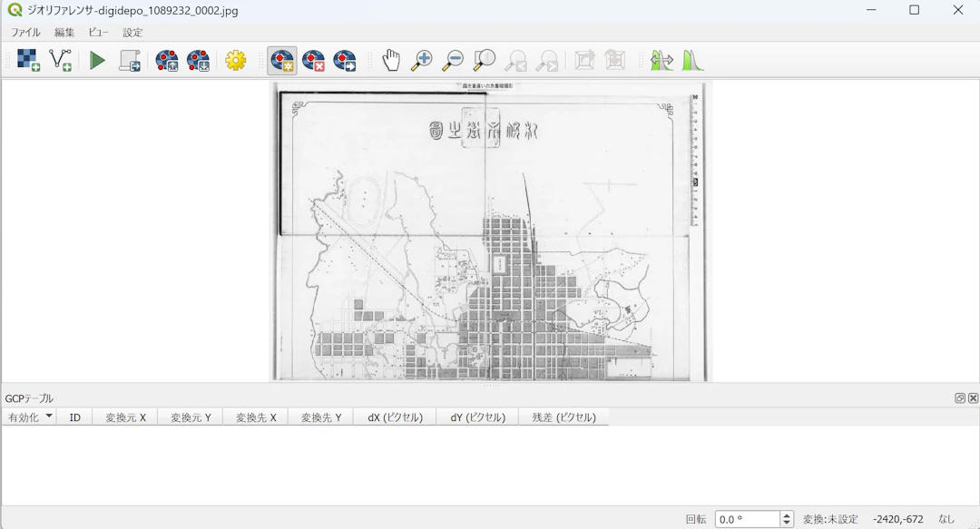Click the 回転 label in status bar

point(696,519)
